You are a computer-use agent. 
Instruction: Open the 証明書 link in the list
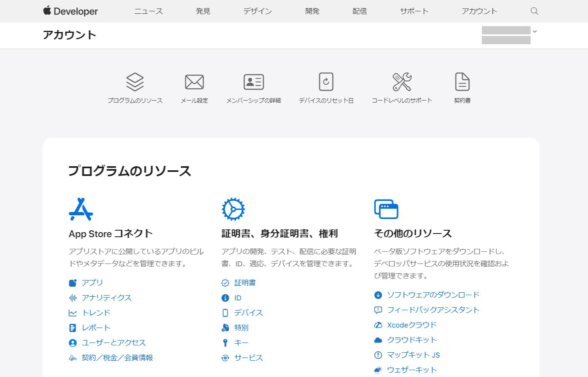pyautogui.click(x=245, y=283)
